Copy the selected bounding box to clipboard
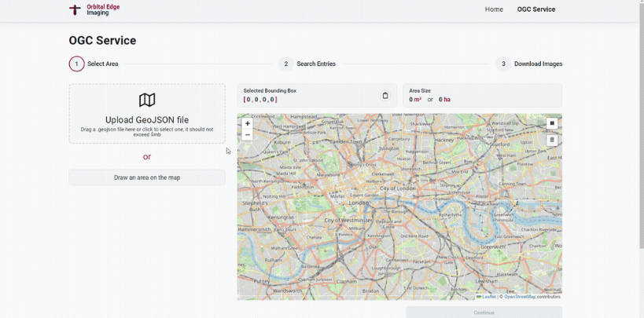This screenshot has width=644, height=318. [385, 96]
